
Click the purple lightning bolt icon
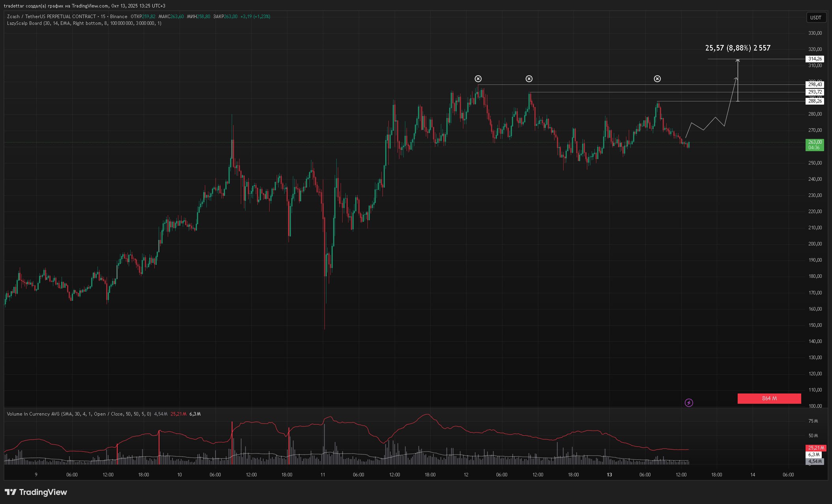tap(689, 403)
